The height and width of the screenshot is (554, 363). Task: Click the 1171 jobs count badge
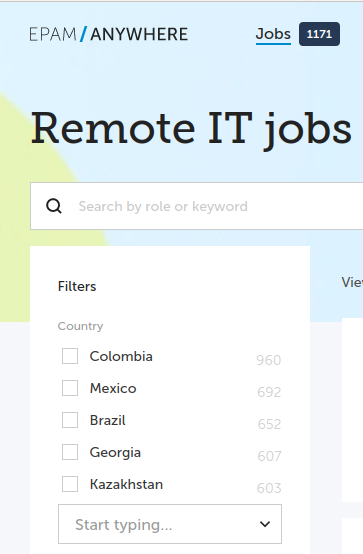[320, 34]
